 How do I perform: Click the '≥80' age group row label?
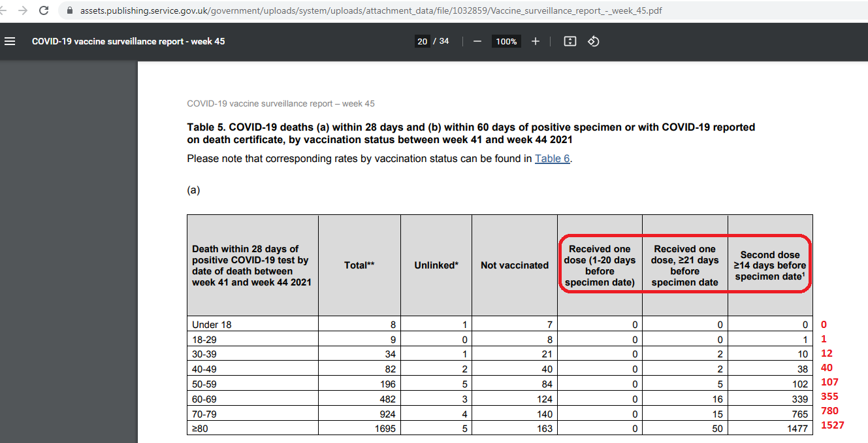click(202, 429)
